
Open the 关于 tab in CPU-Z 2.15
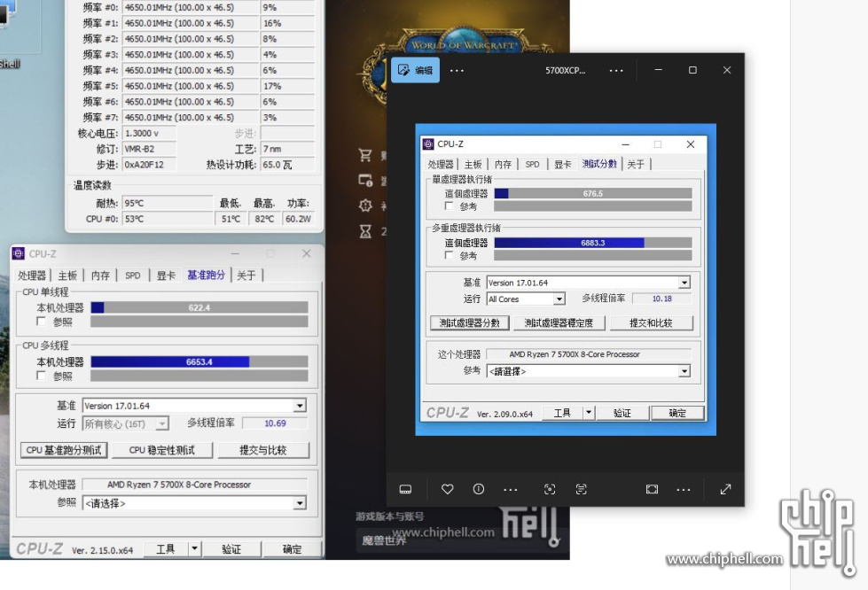coord(246,276)
